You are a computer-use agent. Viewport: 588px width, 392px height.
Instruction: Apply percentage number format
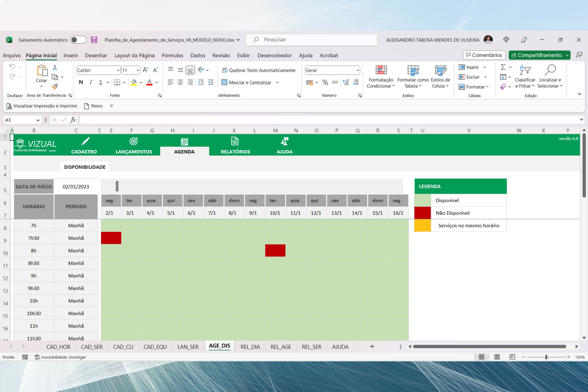[x=325, y=82]
